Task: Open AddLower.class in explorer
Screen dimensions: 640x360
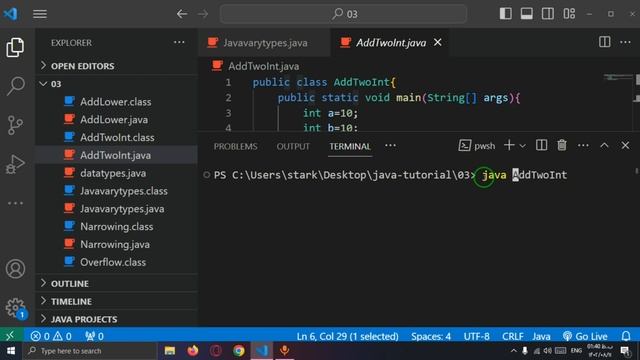Action: (x=116, y=102)
